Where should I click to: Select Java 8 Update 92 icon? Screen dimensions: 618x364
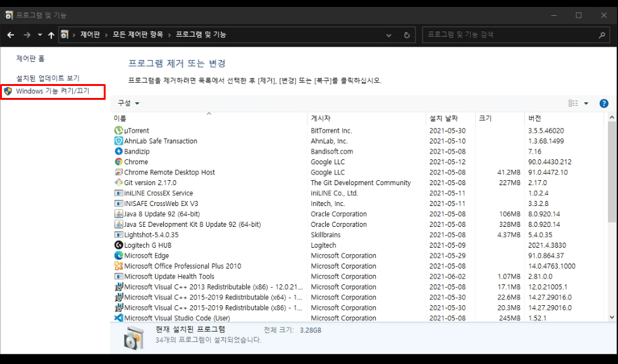[x=118, y=214]
